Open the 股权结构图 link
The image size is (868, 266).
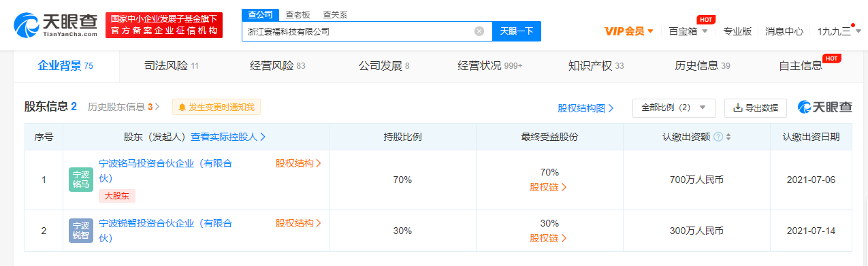586,108
